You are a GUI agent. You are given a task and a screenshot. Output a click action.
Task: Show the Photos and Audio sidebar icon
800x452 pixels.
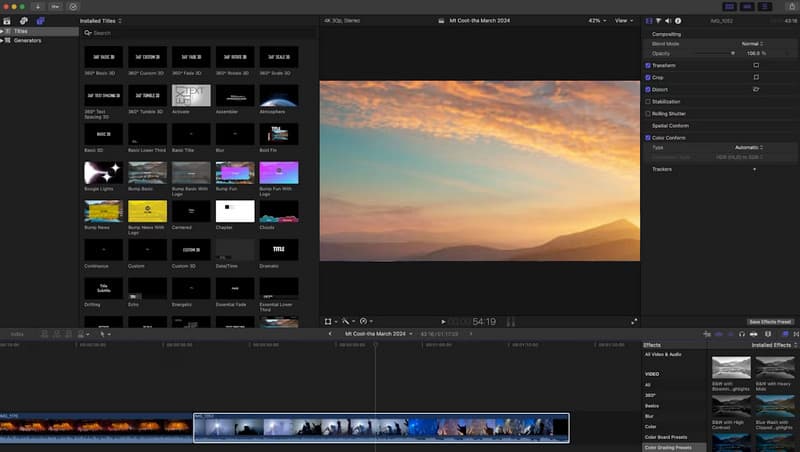pos(23,21)
